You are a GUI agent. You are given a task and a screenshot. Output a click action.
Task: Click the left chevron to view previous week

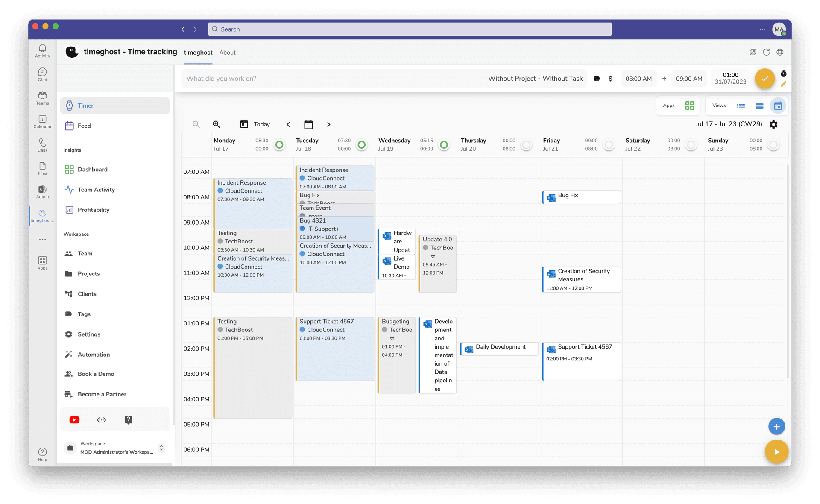click(x=288, y=124)
